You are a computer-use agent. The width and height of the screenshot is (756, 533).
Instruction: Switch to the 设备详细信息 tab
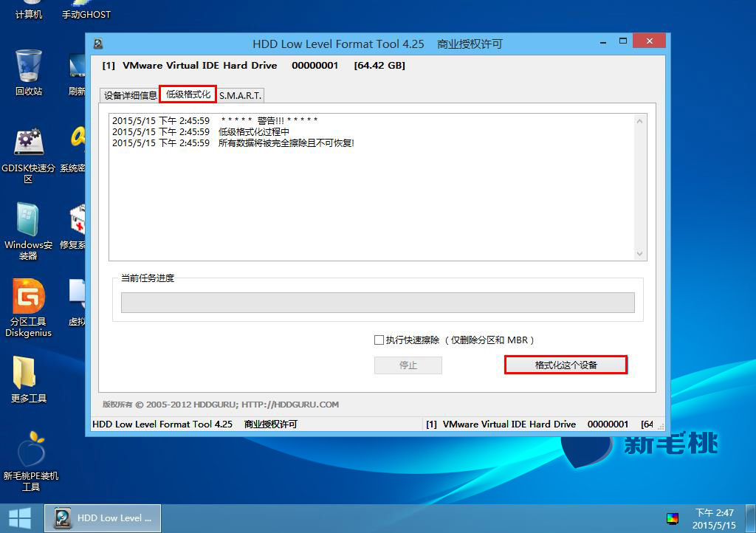130,95
